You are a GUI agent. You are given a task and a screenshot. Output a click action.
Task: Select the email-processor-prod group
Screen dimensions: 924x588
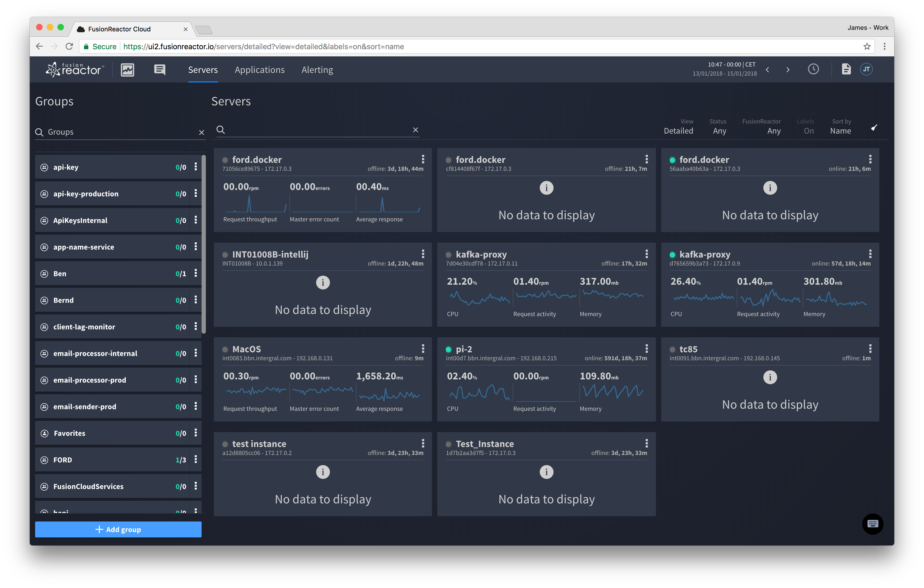(118, 380)
